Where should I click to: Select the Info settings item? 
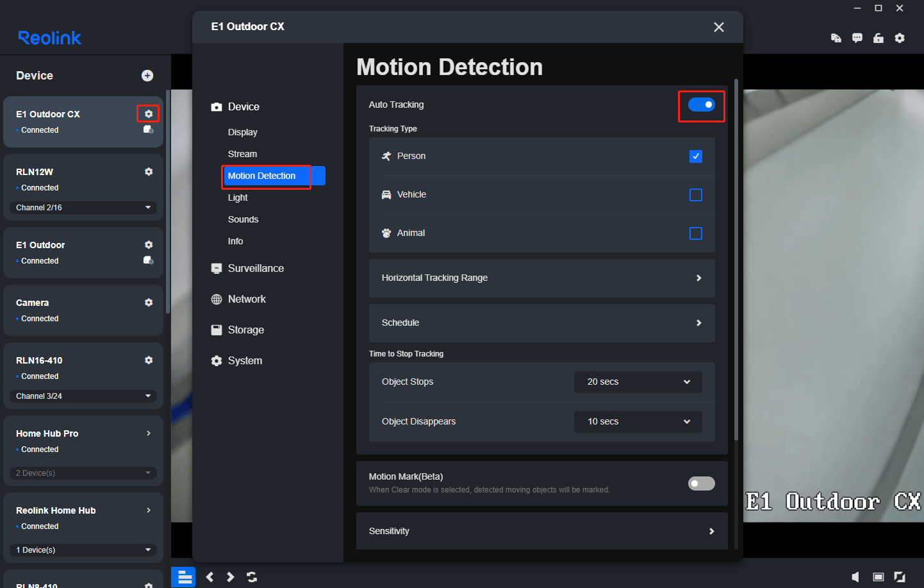[235, 241]
